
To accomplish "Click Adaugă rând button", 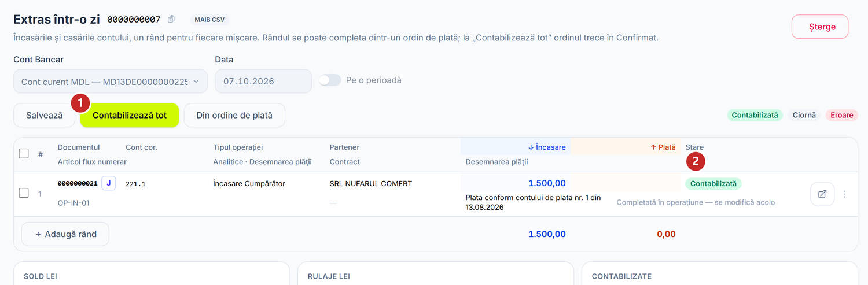I will 65,234.
